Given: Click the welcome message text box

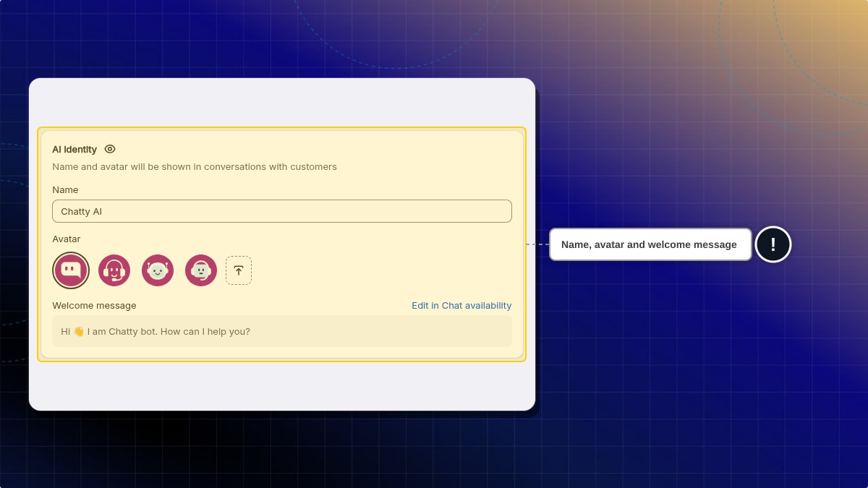Looking at the screenshot, I should pos(282,331).
